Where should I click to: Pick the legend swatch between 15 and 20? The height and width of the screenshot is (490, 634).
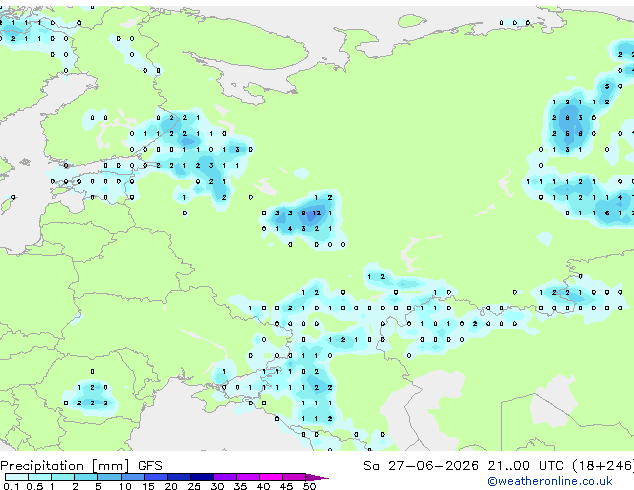156,477
